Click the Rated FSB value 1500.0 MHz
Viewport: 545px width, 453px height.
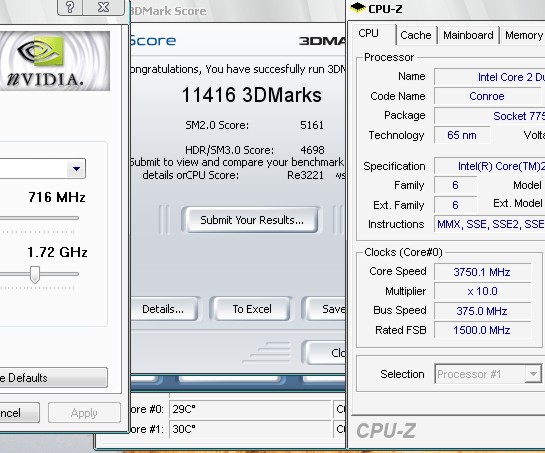482,330
